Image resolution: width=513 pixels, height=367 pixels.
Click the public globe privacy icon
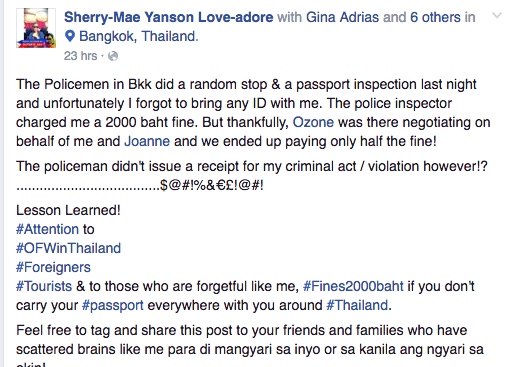pyautogui.click(x=113, y=56)
